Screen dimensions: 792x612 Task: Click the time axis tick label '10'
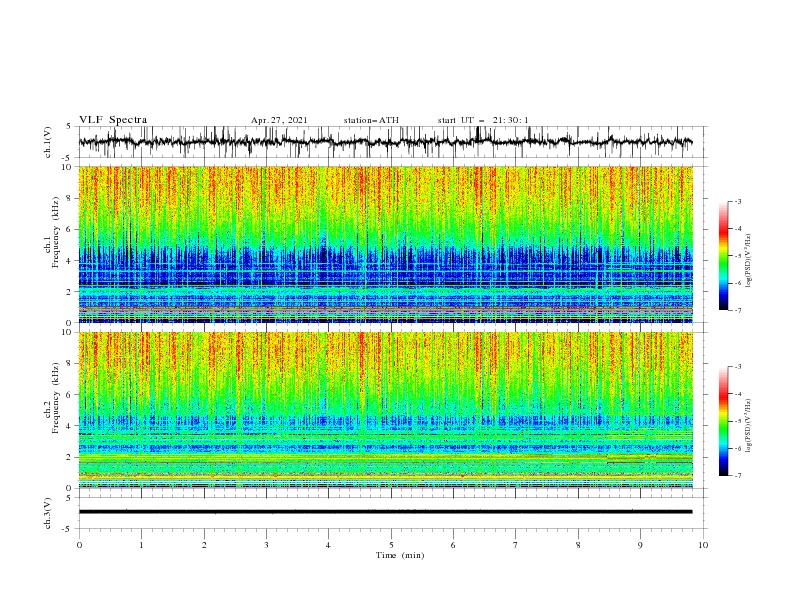tap(703, 545)
